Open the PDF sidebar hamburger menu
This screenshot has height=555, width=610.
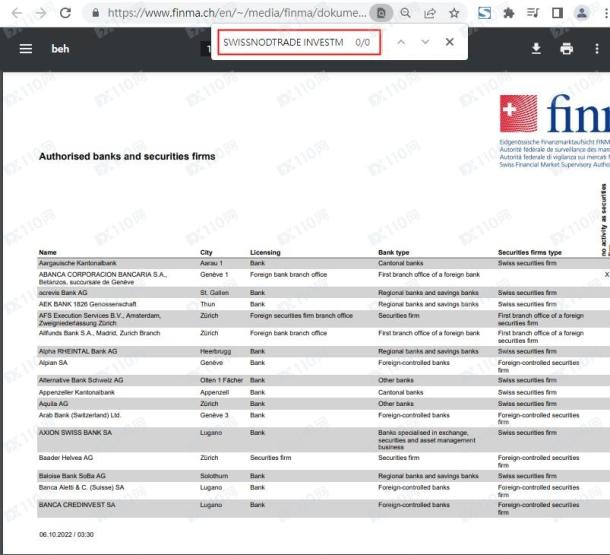(x=26, y=49)
